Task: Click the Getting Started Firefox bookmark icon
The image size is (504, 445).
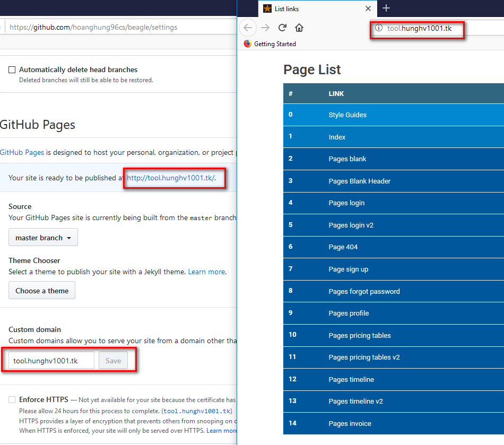Action: point(248,43)
